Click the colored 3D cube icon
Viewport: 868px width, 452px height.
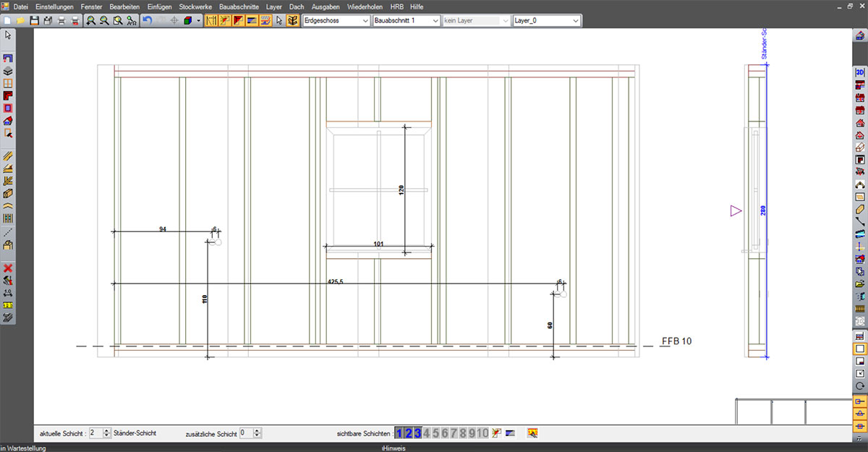coord(187,21)
